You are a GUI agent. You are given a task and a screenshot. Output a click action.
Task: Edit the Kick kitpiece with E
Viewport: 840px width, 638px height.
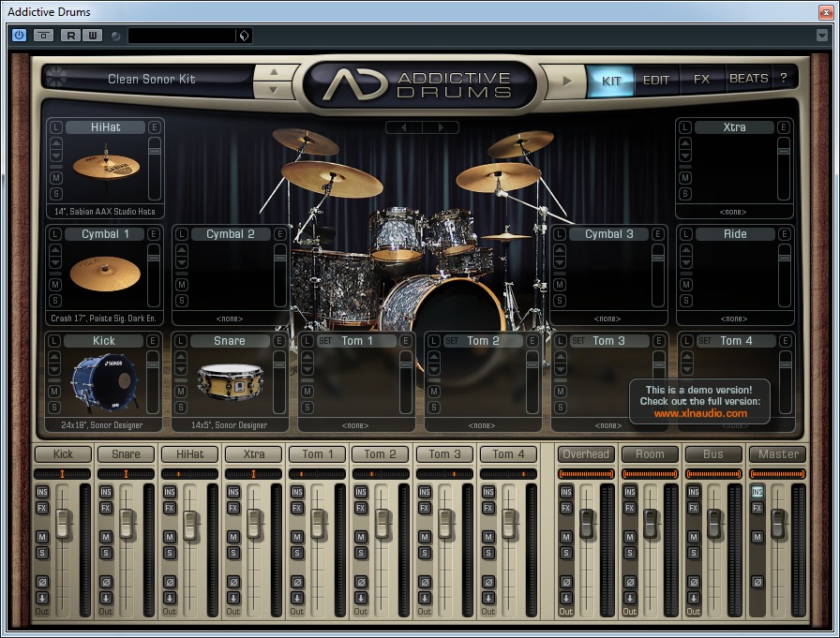[x=152, y=341]
